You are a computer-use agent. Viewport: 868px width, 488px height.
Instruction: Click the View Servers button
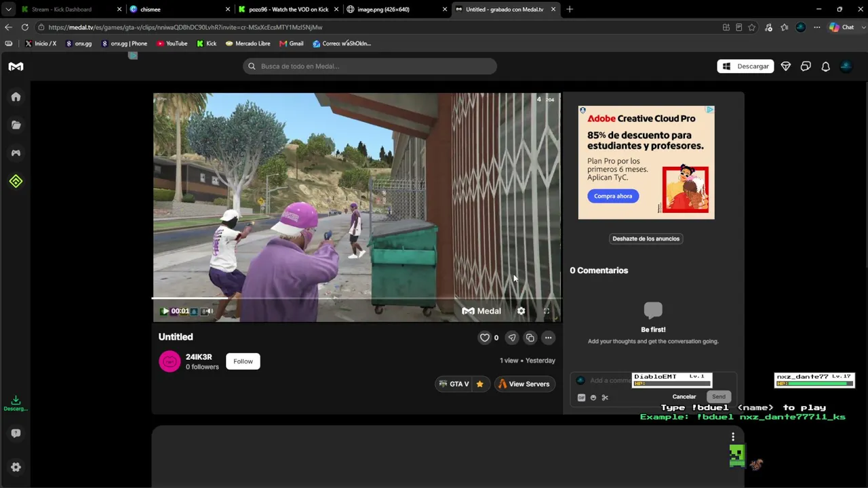click(524, 384)
